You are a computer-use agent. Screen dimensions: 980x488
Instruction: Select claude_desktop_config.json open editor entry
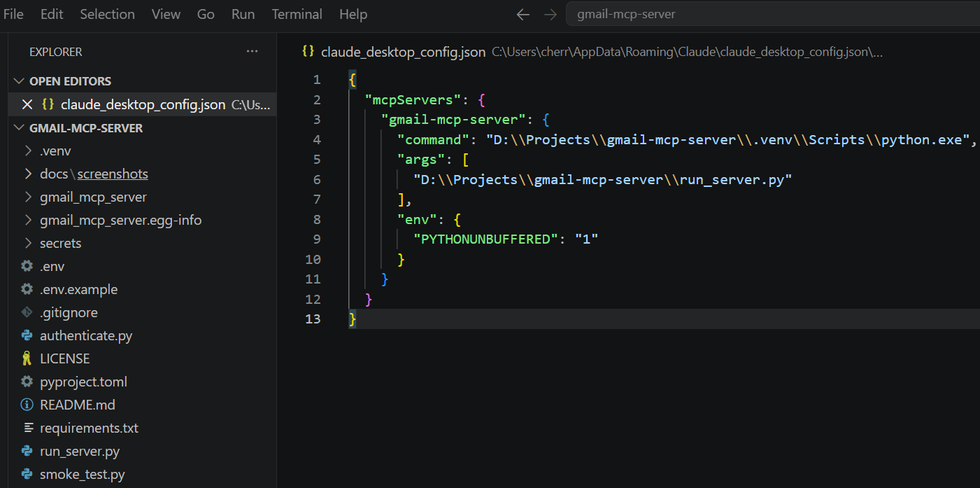coord(143,104)
